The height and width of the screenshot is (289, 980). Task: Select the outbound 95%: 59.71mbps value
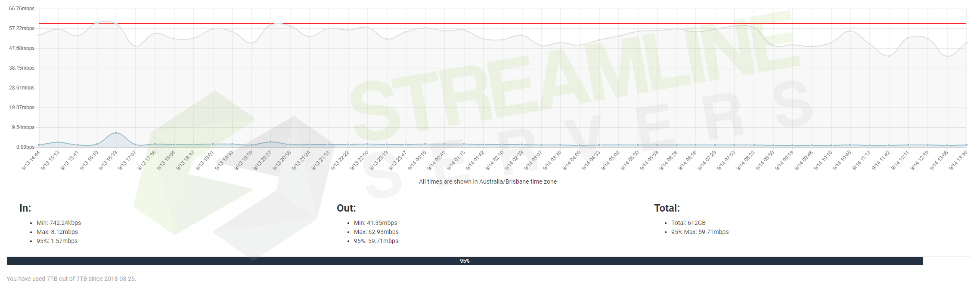pos(376,241)
